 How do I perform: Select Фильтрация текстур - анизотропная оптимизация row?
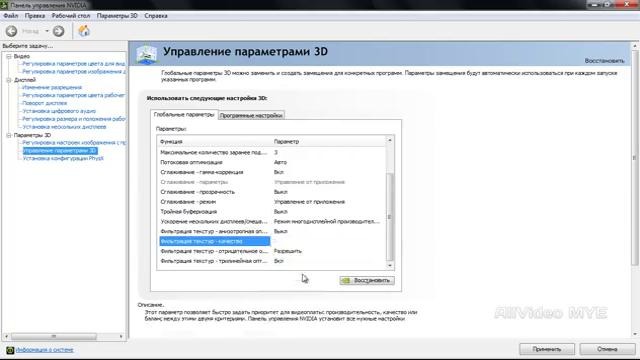[271, 231]
